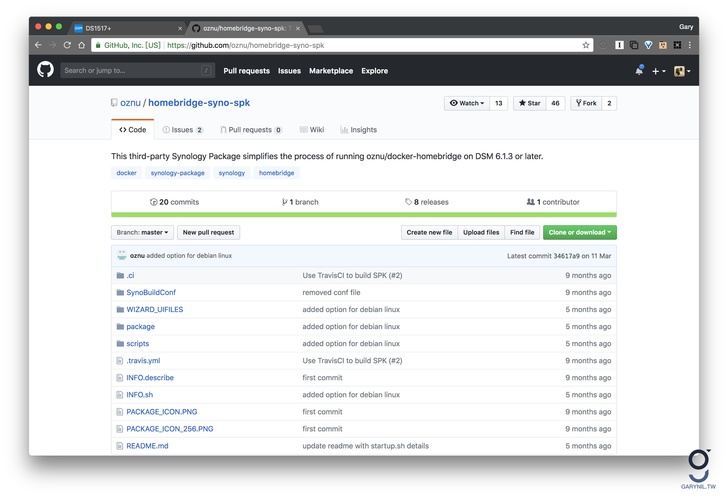Click the GitHub Octocat logo

coord(45,70)
